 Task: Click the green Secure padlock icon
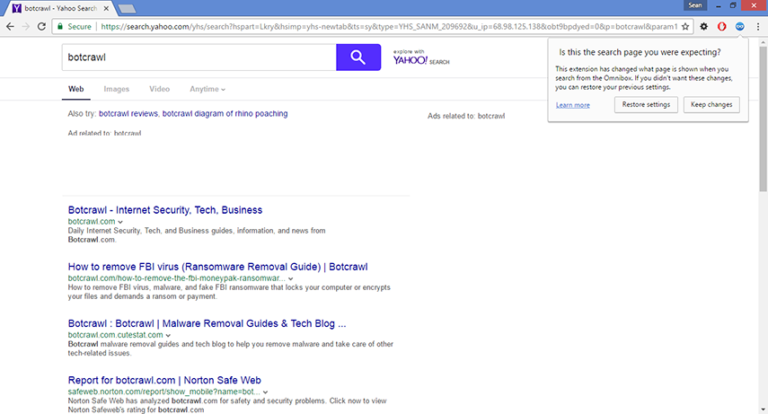[60, 26]
